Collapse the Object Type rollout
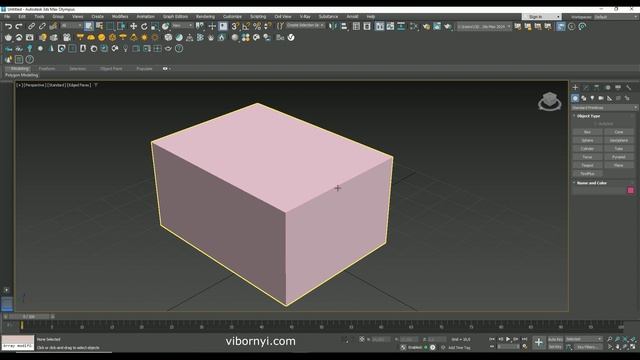The image size is (640, 360). coord(588,116)
